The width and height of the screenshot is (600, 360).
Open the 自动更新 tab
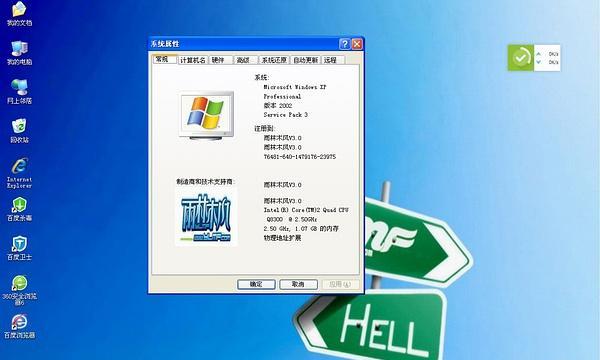point(305,60)
